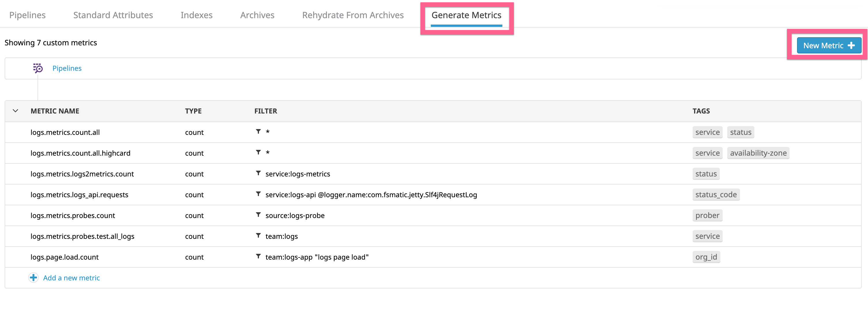Viewport: 868px width, 311px height.
Task: Click filter funnel icon for logs.metrics.count.all.highcard
Action: click(258, 152)
